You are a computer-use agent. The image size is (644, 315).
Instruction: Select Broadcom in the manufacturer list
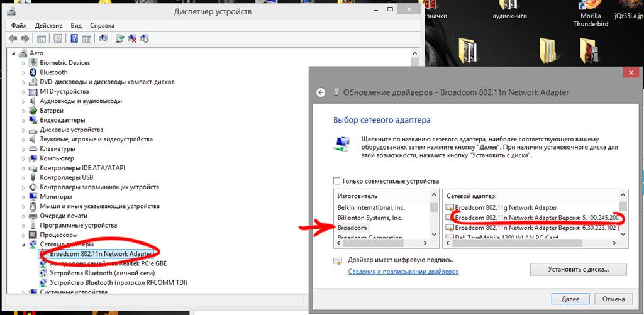[x=352, y=228]
